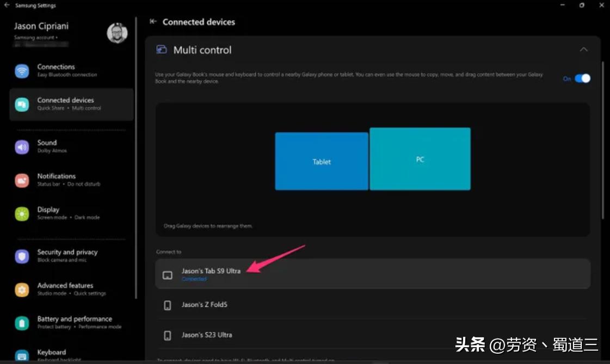610x364 pixels.
Task: Click the Connected devices sidebar icon
Action: (22, 103)
